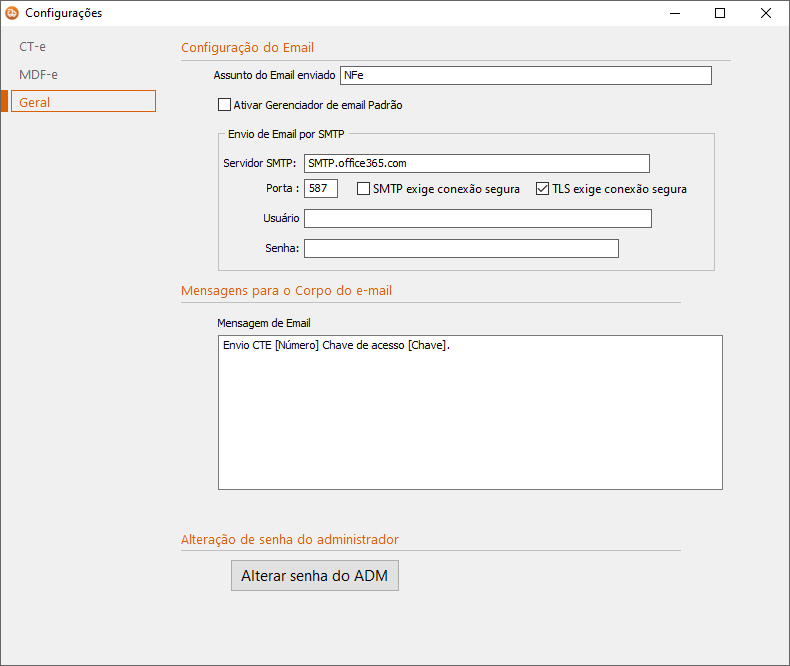Uncheck TLS exige conexão segura
This screenshot has width=790, height=666.
pyautogui.click(x=544, y=189)
